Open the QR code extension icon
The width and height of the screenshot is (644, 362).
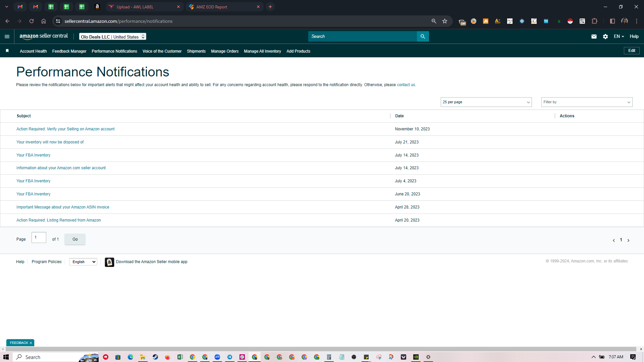(x=582, y=21)
